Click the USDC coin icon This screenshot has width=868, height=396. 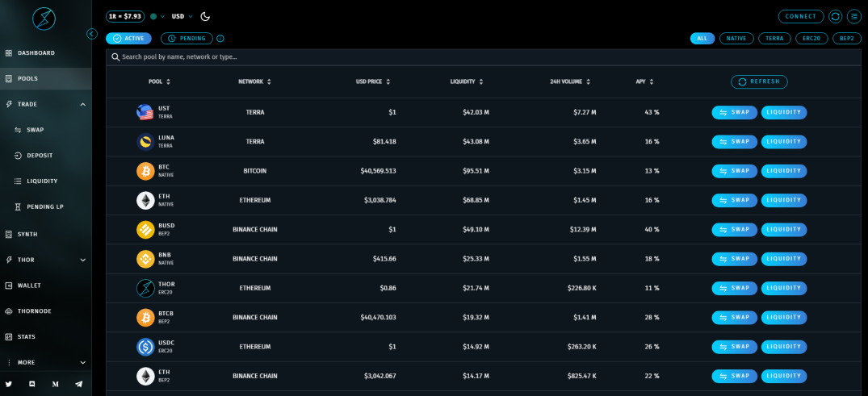coord(145,347)
